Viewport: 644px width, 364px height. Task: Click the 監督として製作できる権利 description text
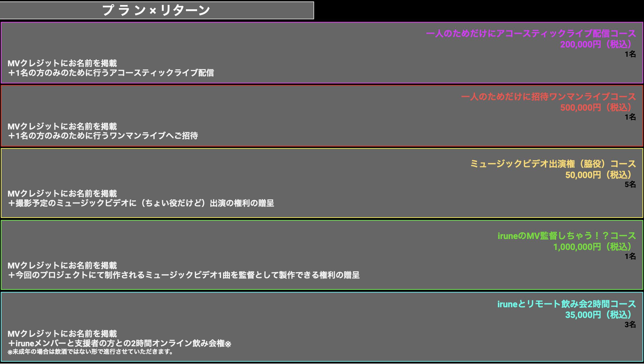pyautogui.click(x=183, y=275)
